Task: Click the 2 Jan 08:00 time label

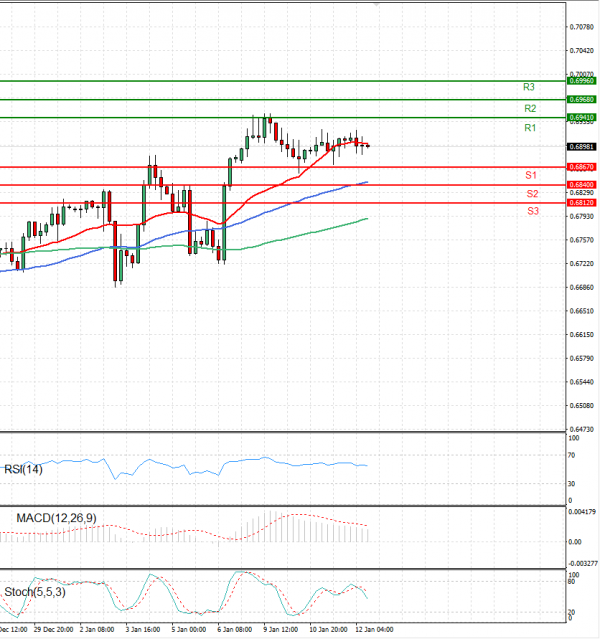Action: tap(97, 630)
